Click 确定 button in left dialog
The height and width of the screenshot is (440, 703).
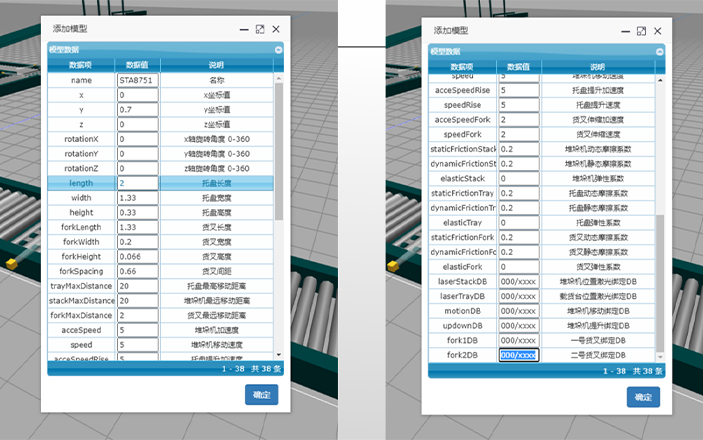point(261,394)
